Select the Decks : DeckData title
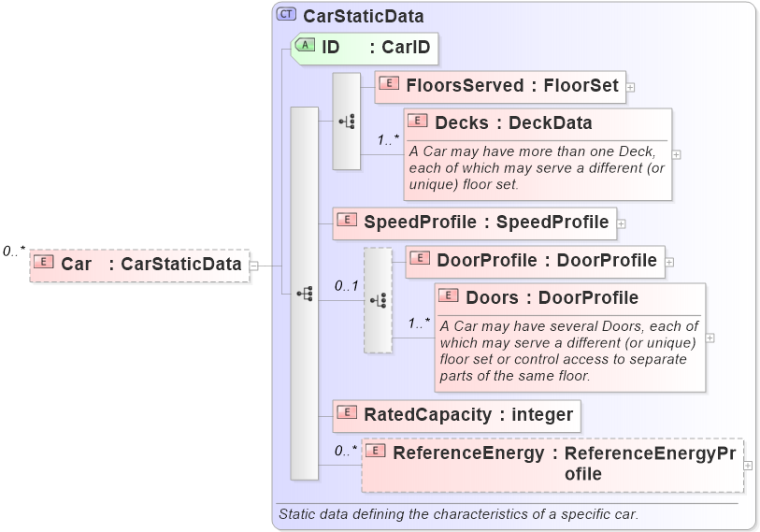Screen dimensions: 760x532 coord(513,122)
